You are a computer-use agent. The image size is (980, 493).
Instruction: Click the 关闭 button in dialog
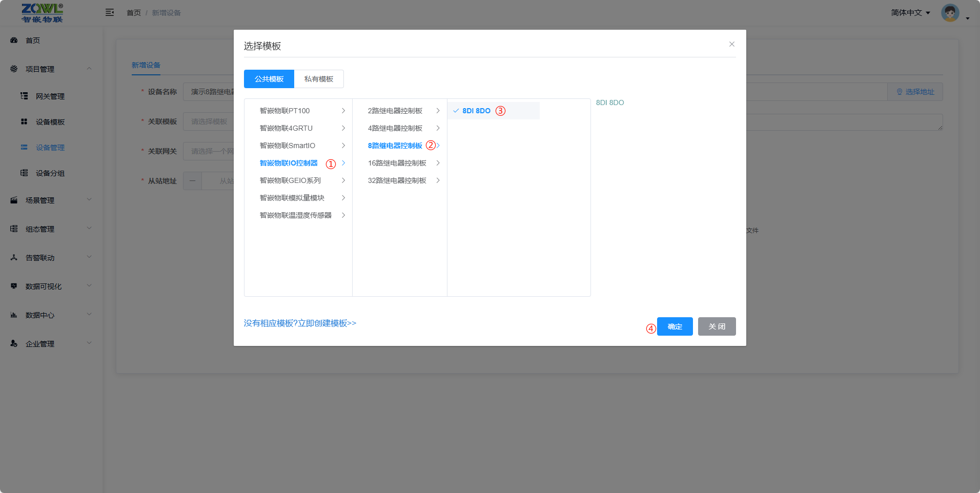click(717, 326)
